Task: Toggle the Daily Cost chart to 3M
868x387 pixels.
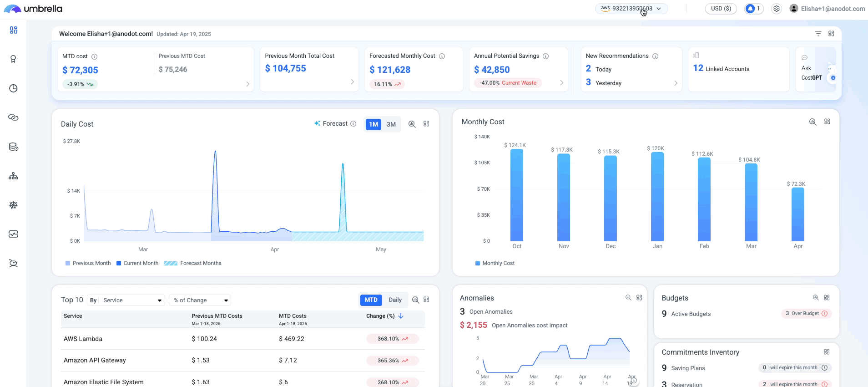Action: (x=391, y=124)
